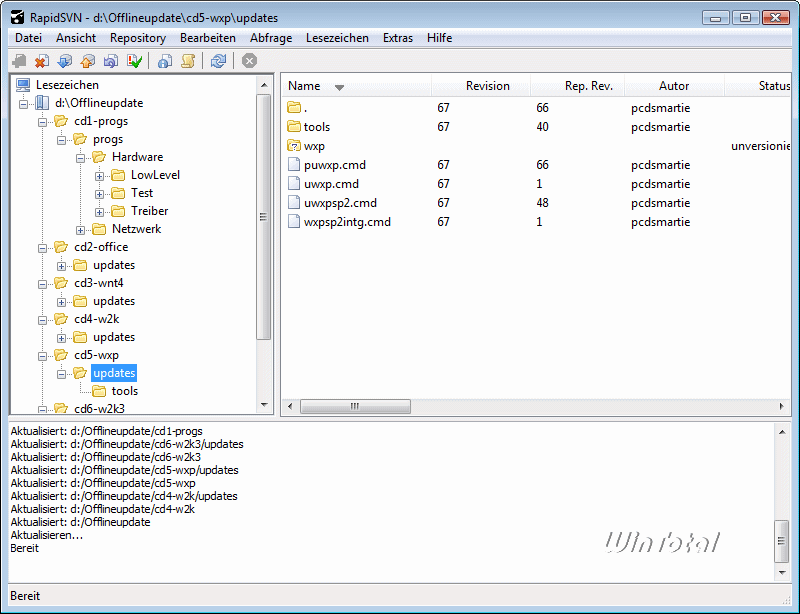Collapse the cd1-progs tree node
The image size is (800, 614).
point(43,122)
